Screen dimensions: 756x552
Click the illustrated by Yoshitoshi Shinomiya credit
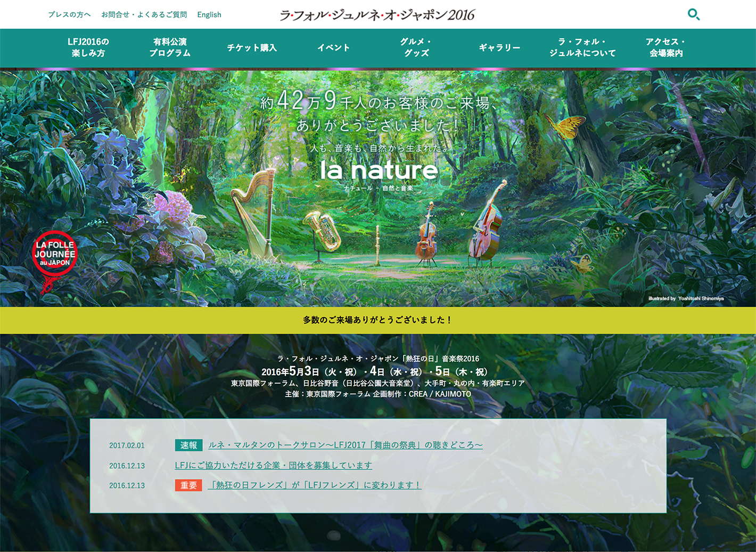click(x=686, y=298)
